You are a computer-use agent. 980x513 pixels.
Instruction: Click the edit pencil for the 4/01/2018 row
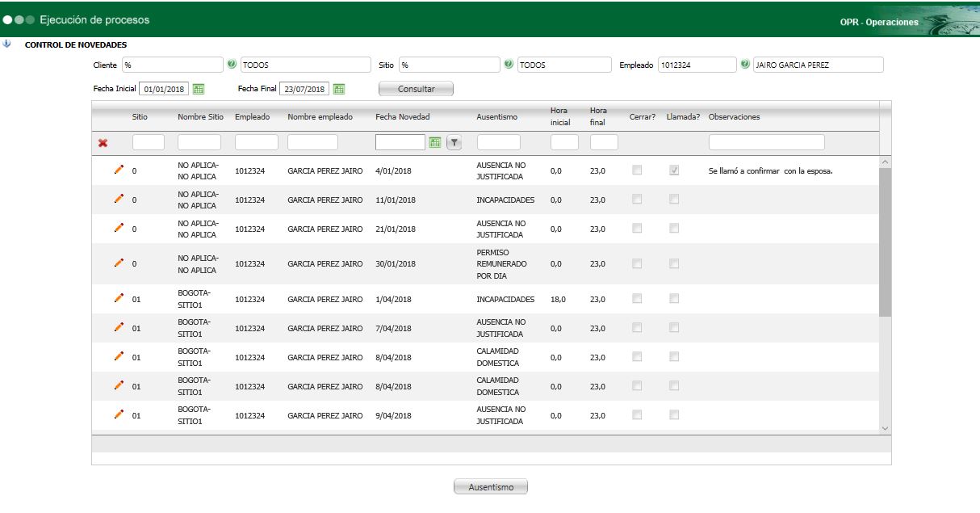pos(119,170)
